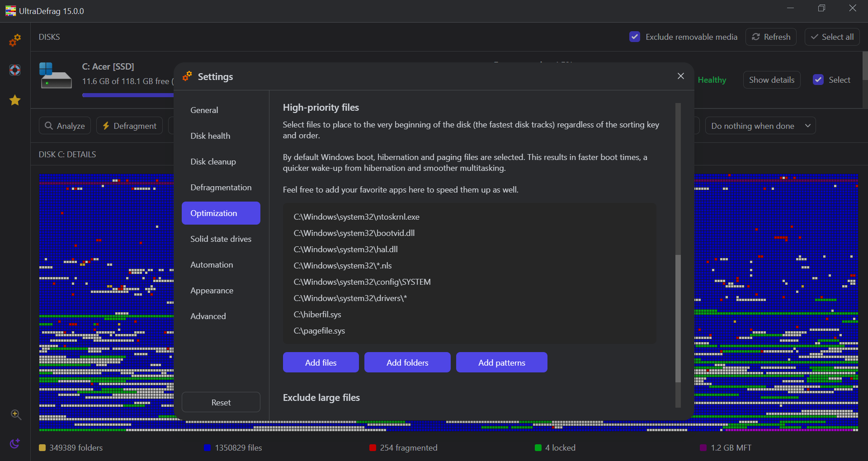Toggle dark mode moon icon

point(15,443)
